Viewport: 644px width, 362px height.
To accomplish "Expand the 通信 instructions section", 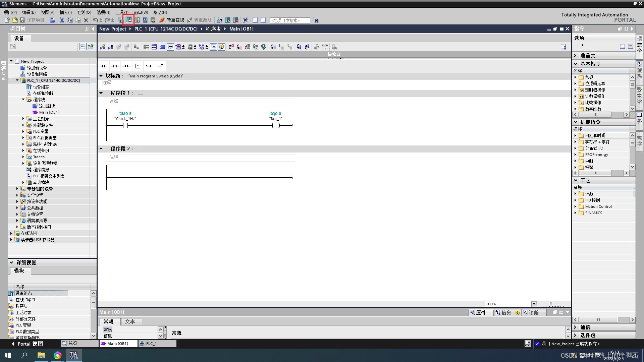I will (x=576, y=327).
